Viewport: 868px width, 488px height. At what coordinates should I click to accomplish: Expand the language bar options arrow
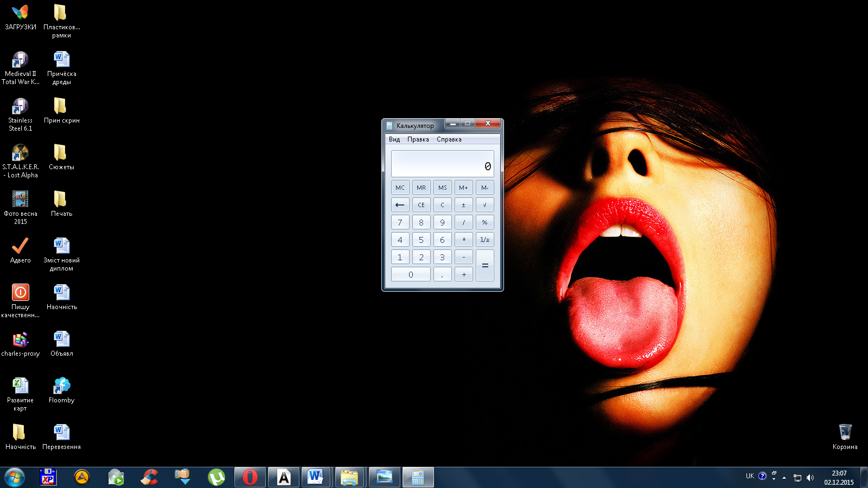point(774,479)
